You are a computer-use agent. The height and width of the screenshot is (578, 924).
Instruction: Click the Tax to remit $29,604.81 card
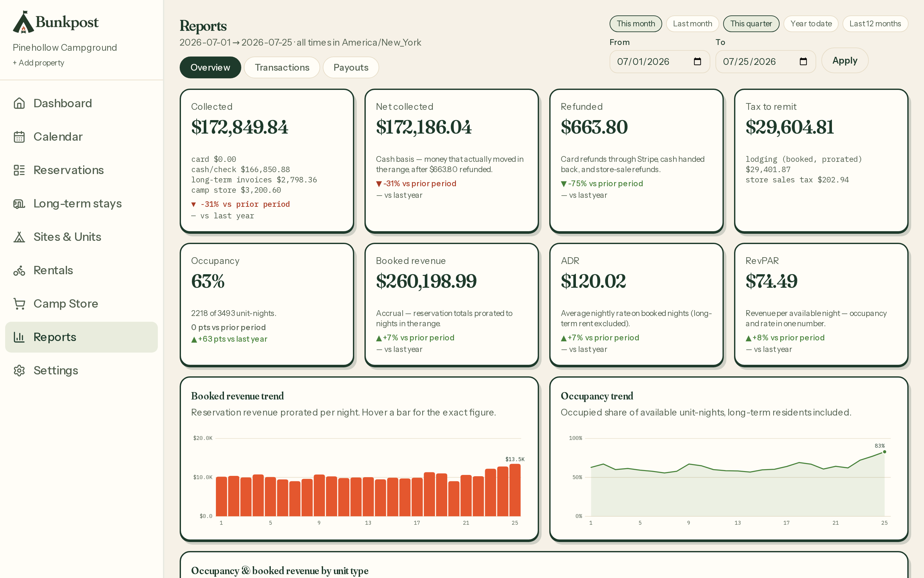tap(821, 161)
